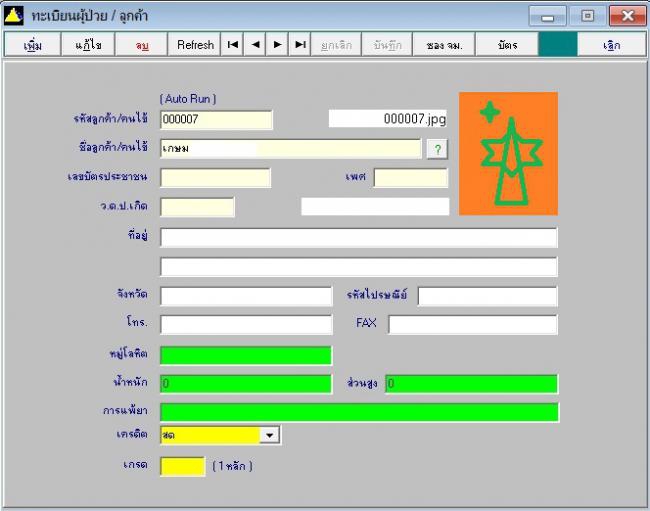This screenshot has height=511, width=650.
Task: Click the second address line field
Action: tap(359, 267)
